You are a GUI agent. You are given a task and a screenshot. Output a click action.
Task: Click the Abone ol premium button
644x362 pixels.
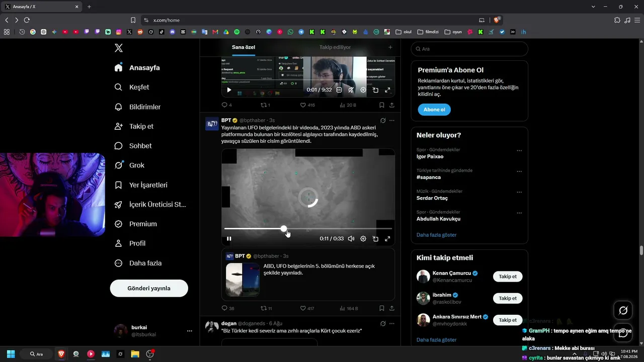434,110
